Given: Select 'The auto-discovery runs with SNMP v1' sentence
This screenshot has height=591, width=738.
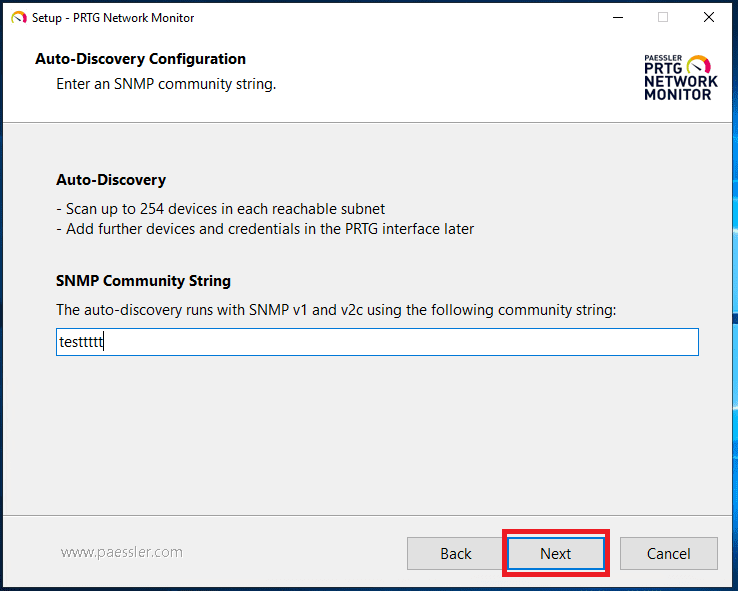Looking at the screenshot, I should tap(336, 310).
